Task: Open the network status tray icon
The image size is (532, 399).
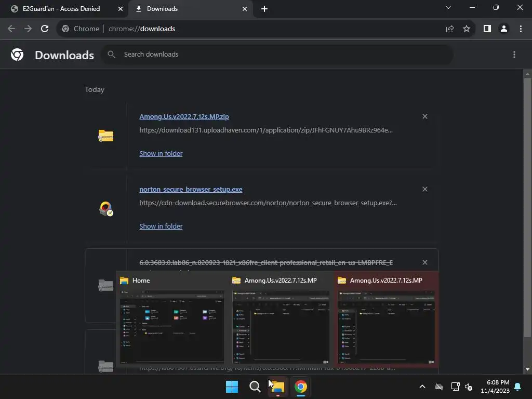Action: (x=455, y=387)
